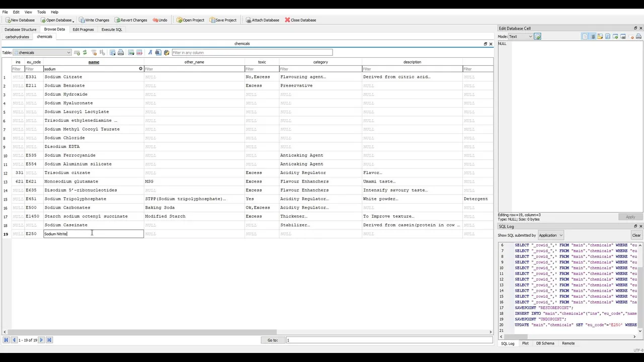The image size is (644, 362).
Task: Go to last page of table rows
Action: pos(49,340)
